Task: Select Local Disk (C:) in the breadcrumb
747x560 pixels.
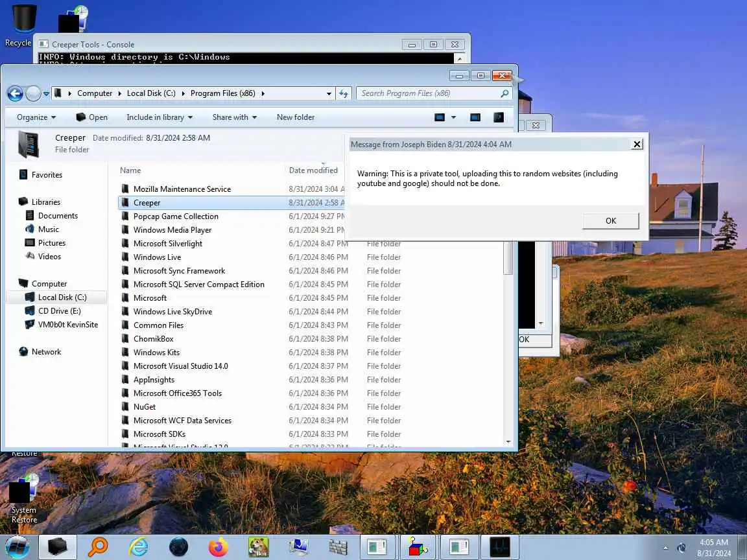Action: point(151,93)
